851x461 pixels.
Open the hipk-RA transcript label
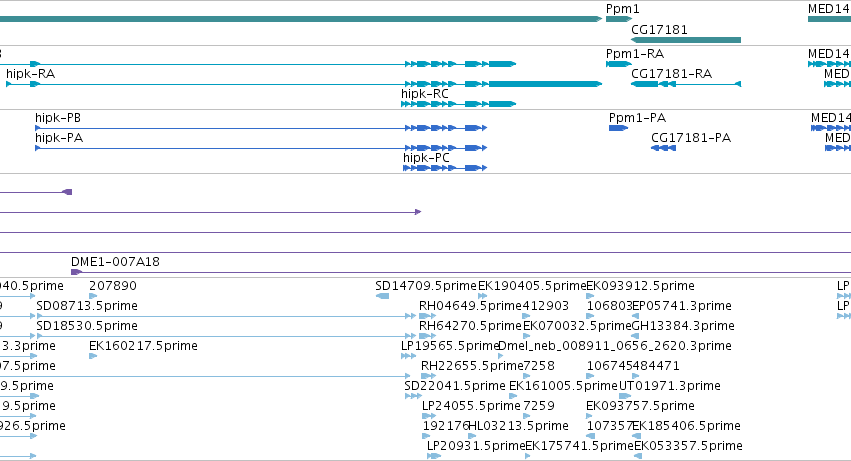[x=30, y=73]
